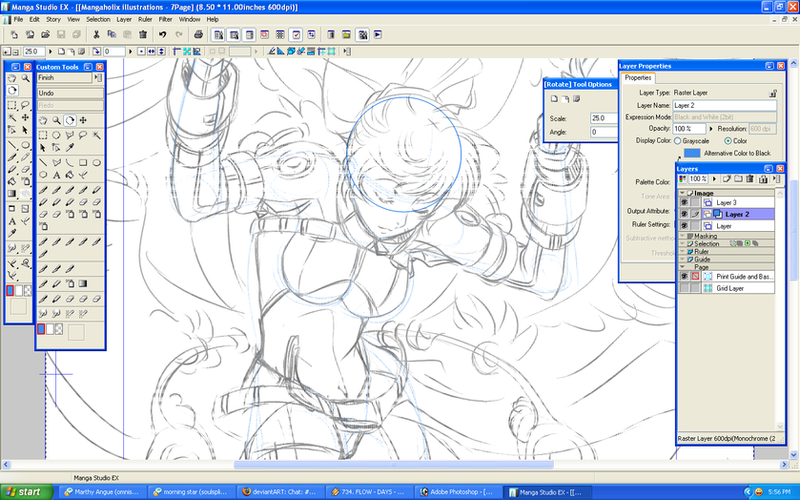Select the Gradient tool in narrow tools palette
800x500 pixels.
coord(12,194)
